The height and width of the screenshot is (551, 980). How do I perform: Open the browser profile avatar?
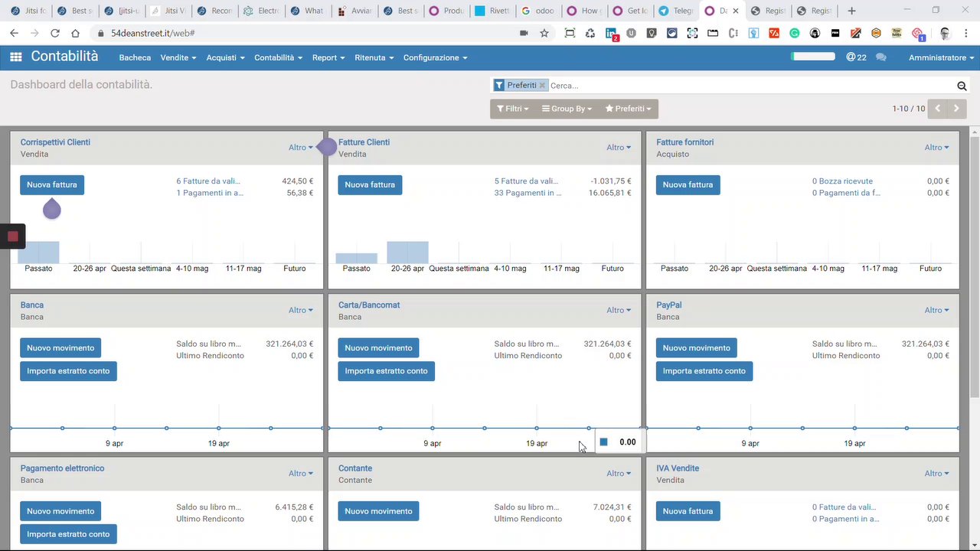(945, 34)
